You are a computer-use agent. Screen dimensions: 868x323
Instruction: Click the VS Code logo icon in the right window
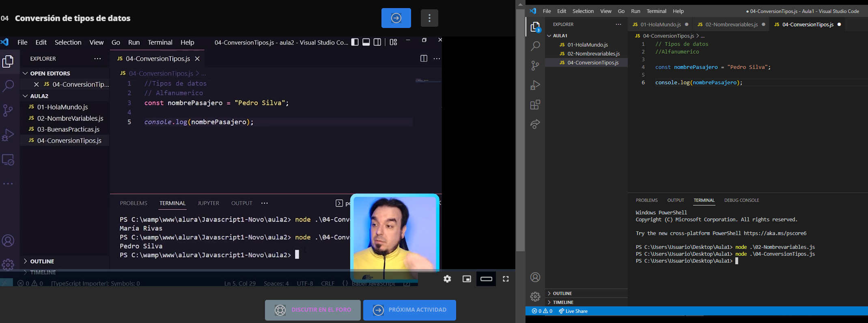(x=533, y=11)
